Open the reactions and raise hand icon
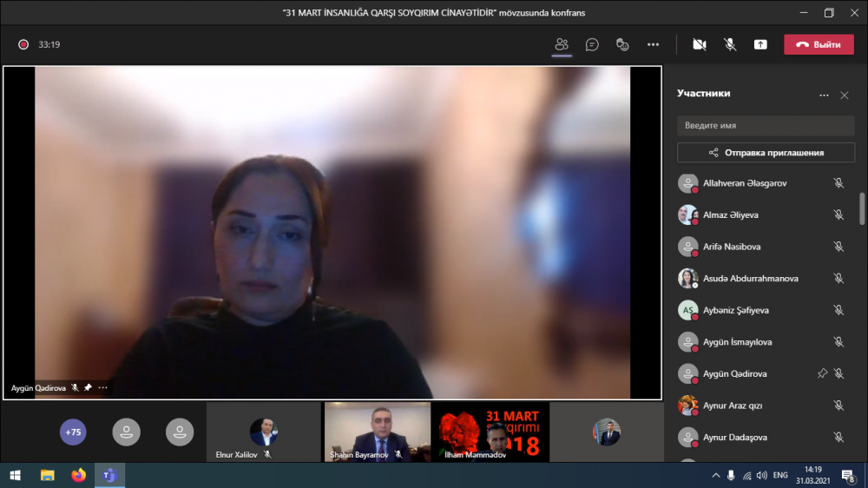This screenshot has height=488, width=868. (x=621, y=44)
